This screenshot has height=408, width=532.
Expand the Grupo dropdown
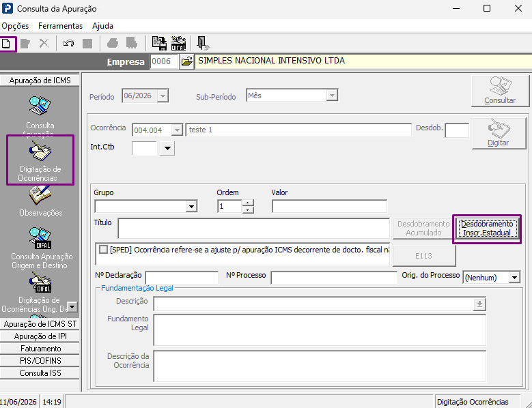pos(191,206)
